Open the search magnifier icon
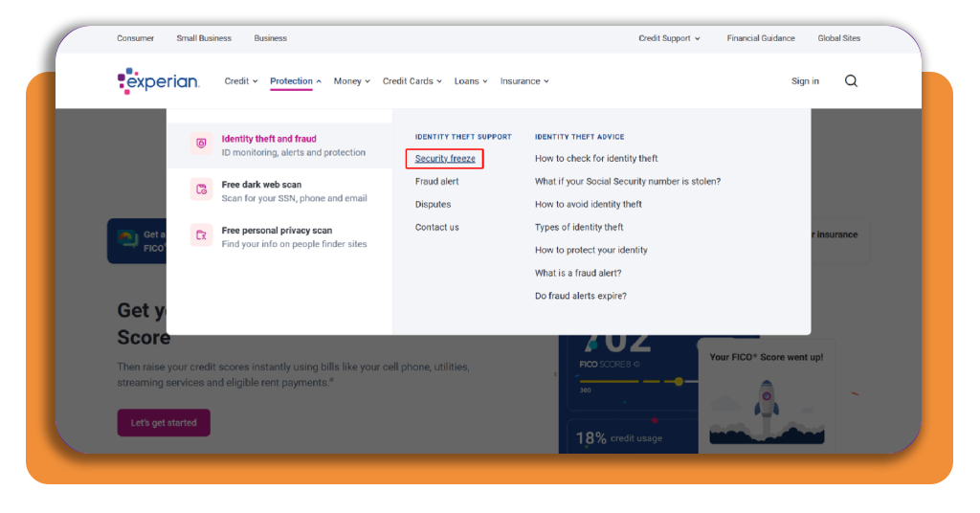Viewport: 980px width, 513px height. pos(851,81)
